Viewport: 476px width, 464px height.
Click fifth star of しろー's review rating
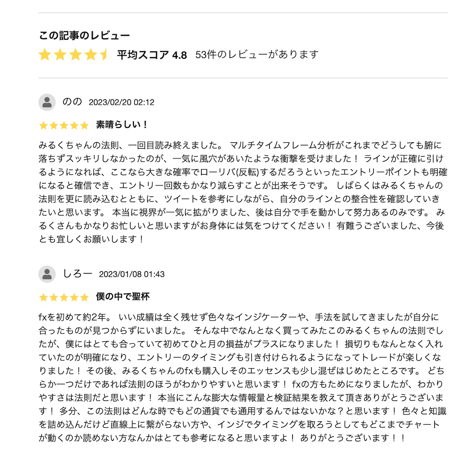(84, 297)
